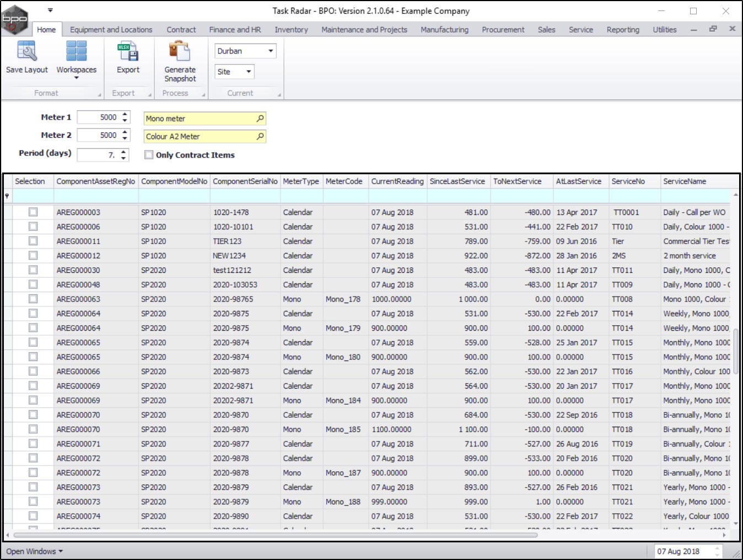
Task: Click the Colour A2 Meter search magnifier
Action: (260, 136)
